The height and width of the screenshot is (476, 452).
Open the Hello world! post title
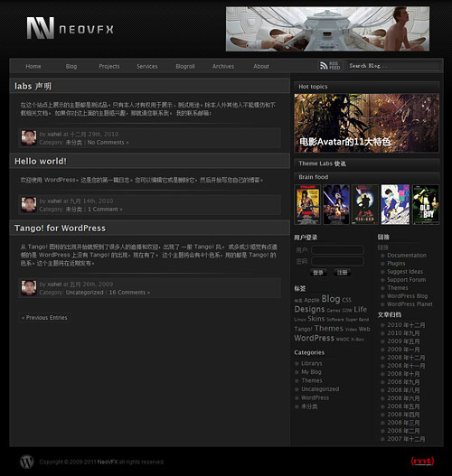point(41,161)
